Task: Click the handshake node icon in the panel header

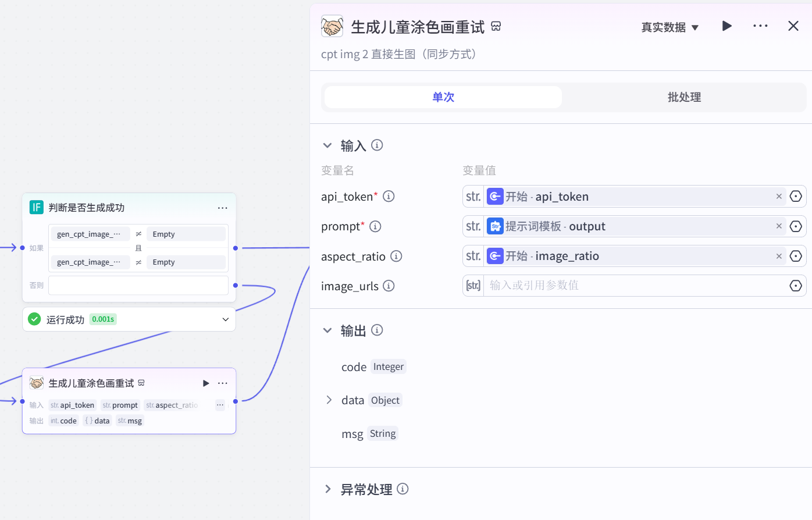Action: pos(332,27)
